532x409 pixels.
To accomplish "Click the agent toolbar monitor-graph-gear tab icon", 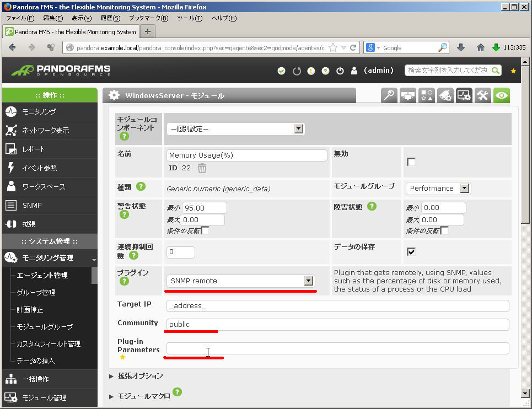I will [464, 95].
